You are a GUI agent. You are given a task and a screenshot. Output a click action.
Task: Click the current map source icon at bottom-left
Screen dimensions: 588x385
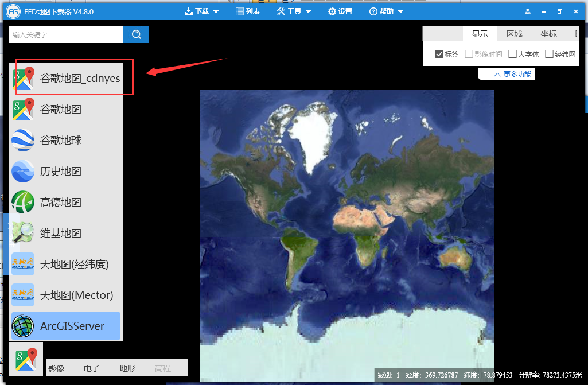(x=26, y=359)
